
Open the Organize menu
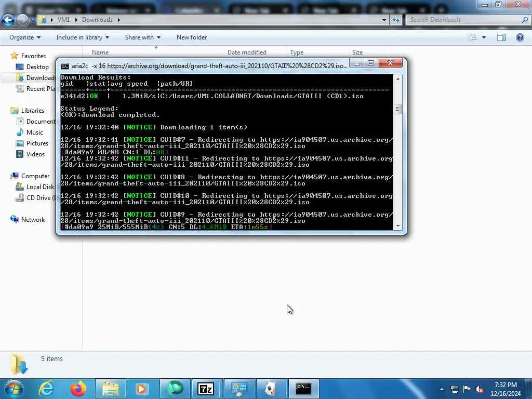25,37
